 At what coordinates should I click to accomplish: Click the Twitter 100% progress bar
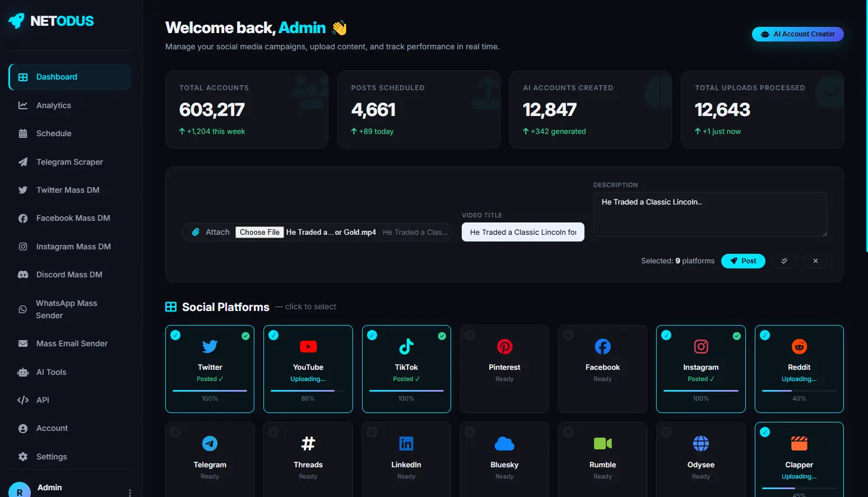point(210,391)
